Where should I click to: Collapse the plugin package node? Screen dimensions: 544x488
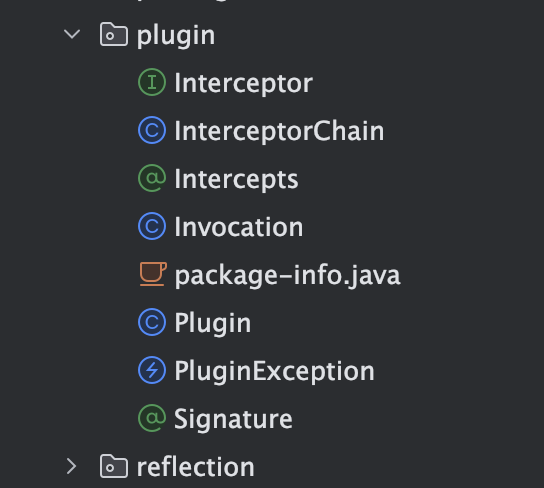(x=72, y=34)
